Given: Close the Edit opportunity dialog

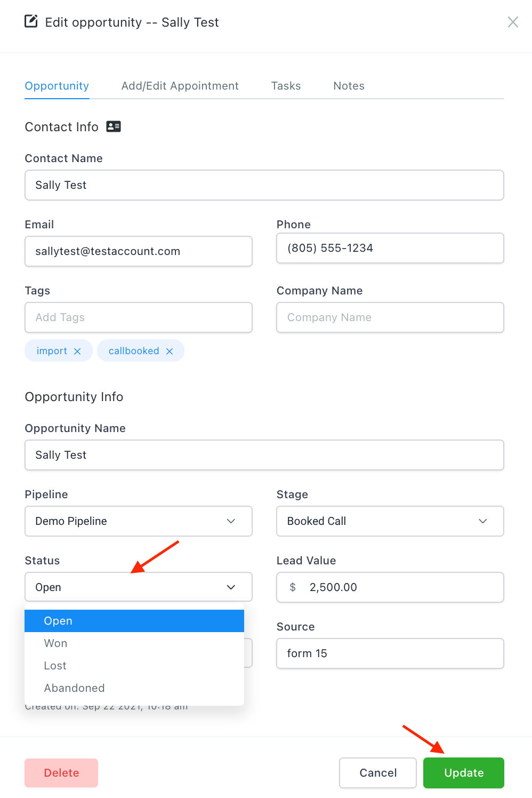Looking at the screenshot, I should point(513,22).
